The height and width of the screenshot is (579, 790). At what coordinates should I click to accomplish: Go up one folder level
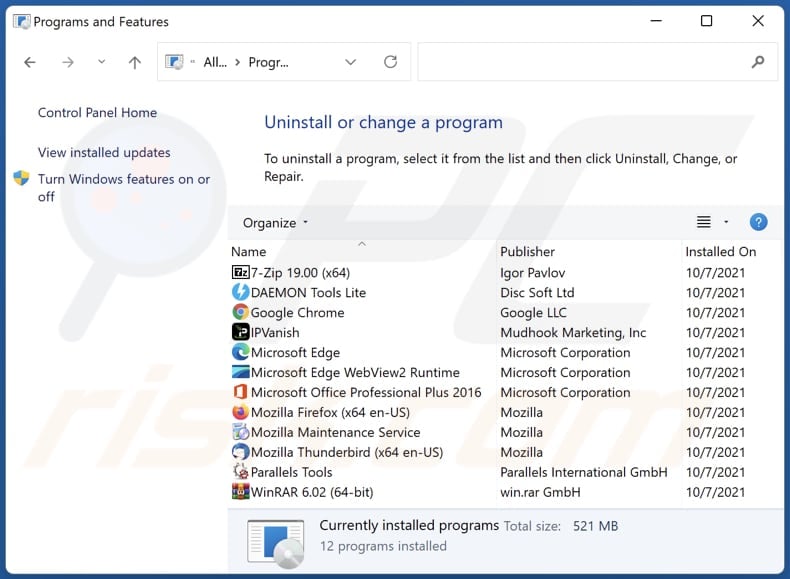135,62
